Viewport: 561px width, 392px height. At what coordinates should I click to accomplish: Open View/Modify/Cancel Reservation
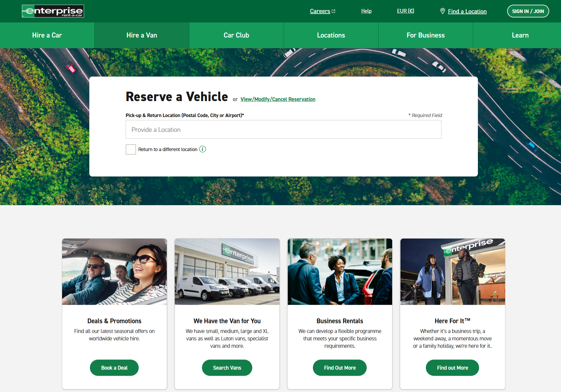[x=278, y=99]
